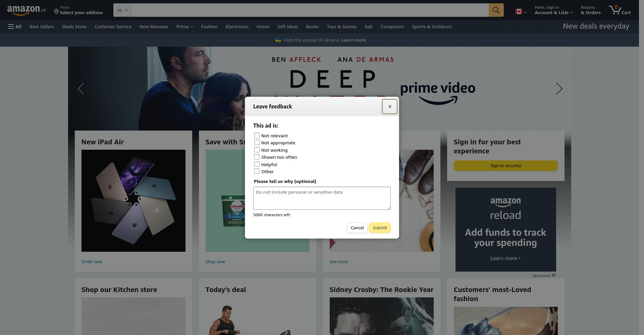Open the hamburger All menu

point(14,27)
